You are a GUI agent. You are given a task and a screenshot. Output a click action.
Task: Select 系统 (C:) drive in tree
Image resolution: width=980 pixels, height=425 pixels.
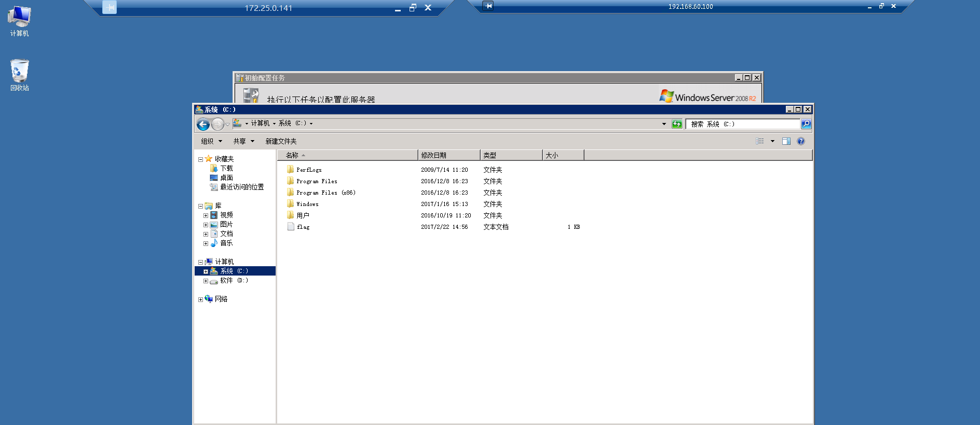coord(235,271)
